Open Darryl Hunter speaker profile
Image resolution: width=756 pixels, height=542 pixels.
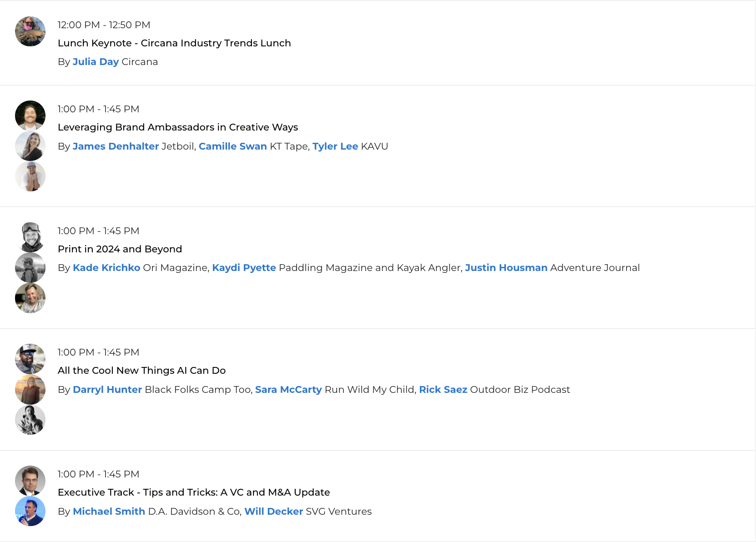[107, 390]
